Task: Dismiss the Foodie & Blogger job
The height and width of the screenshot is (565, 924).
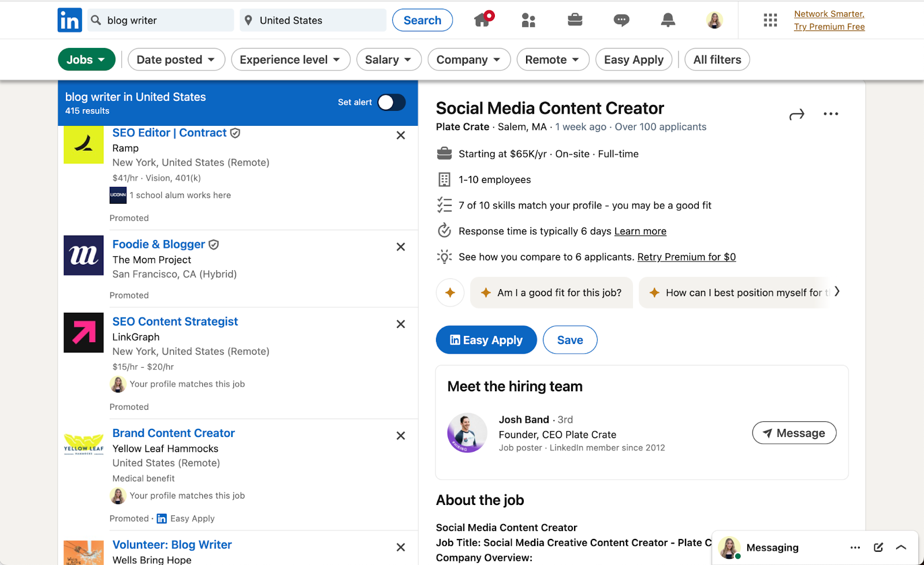Action: click(x=401, y=247)
